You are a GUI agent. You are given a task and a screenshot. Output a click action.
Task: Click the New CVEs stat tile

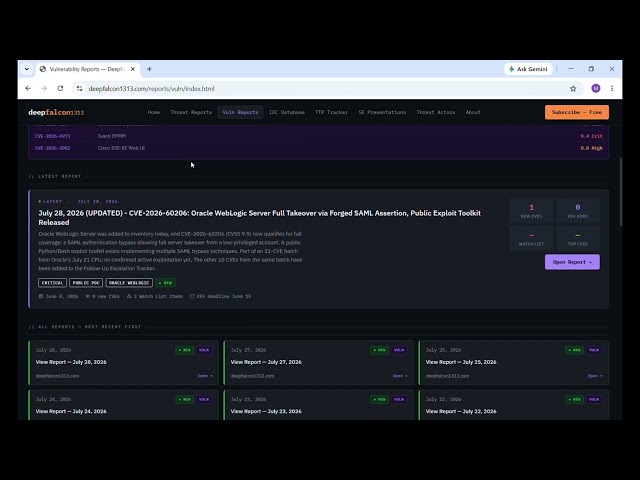(x=531, y=211)
